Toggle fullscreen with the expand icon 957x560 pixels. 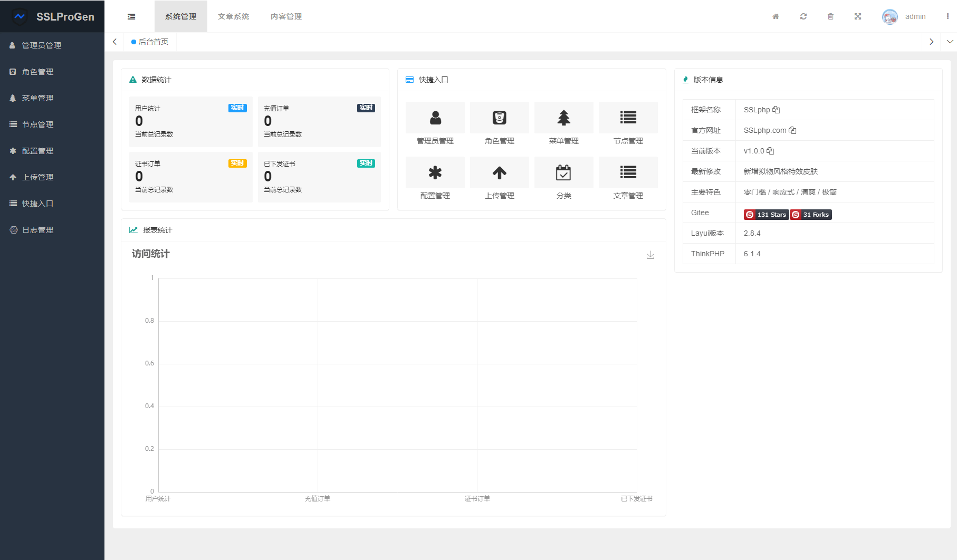[x=858, y=16]
